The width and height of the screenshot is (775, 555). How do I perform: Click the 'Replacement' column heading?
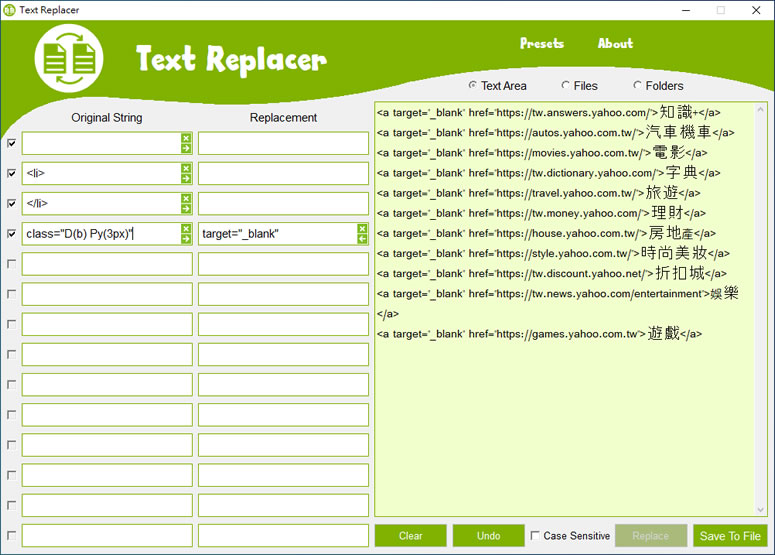click(x=283, y=118)
